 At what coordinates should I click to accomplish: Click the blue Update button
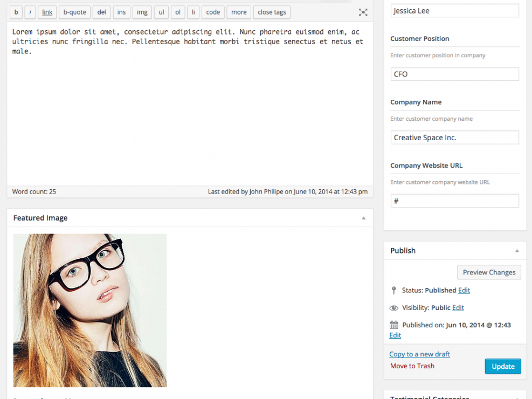tap(503, 367)
